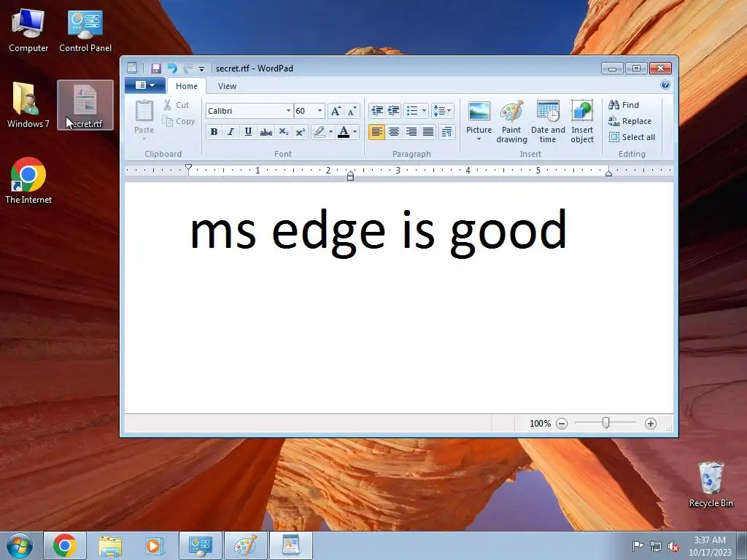Click the Increase indent icon

(393, 111)
